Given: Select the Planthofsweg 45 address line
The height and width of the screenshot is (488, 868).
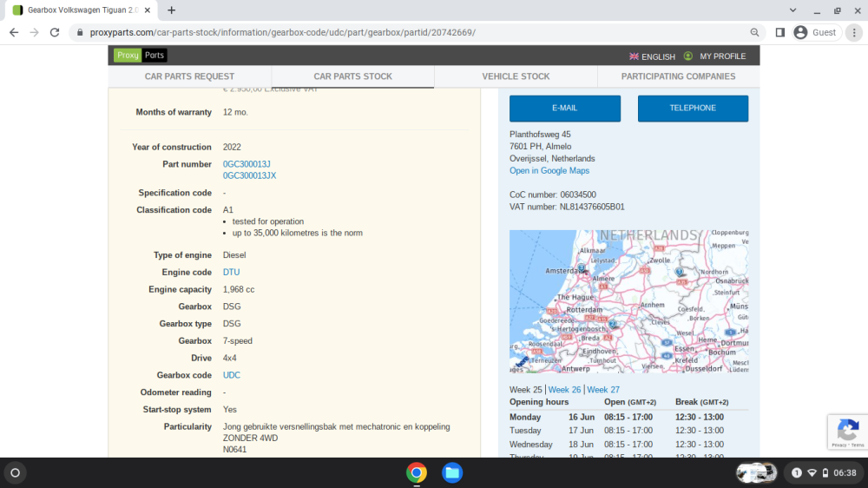Looking at the screenshot, I should (x=540, y=134).
